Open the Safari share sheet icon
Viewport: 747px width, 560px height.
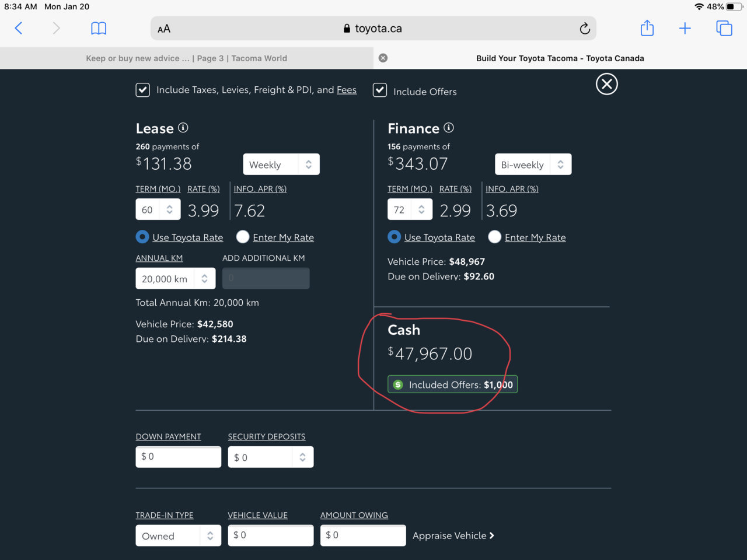(647, 27)
